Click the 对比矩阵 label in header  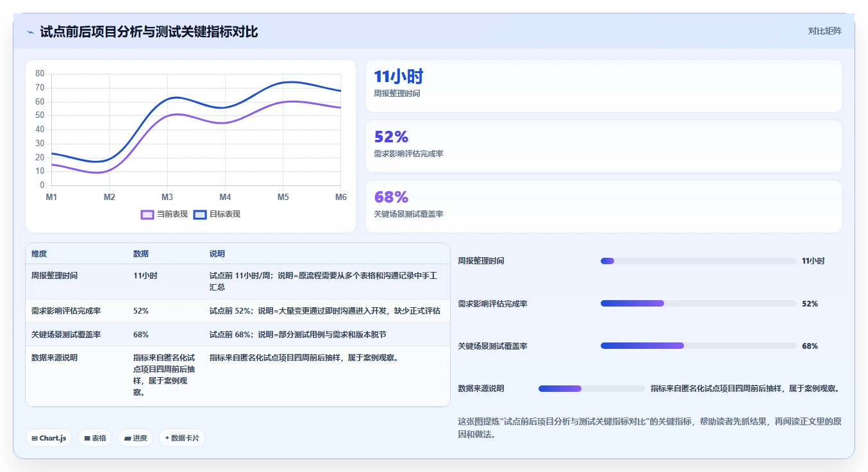pyautogui.click(x=825, y=31)
